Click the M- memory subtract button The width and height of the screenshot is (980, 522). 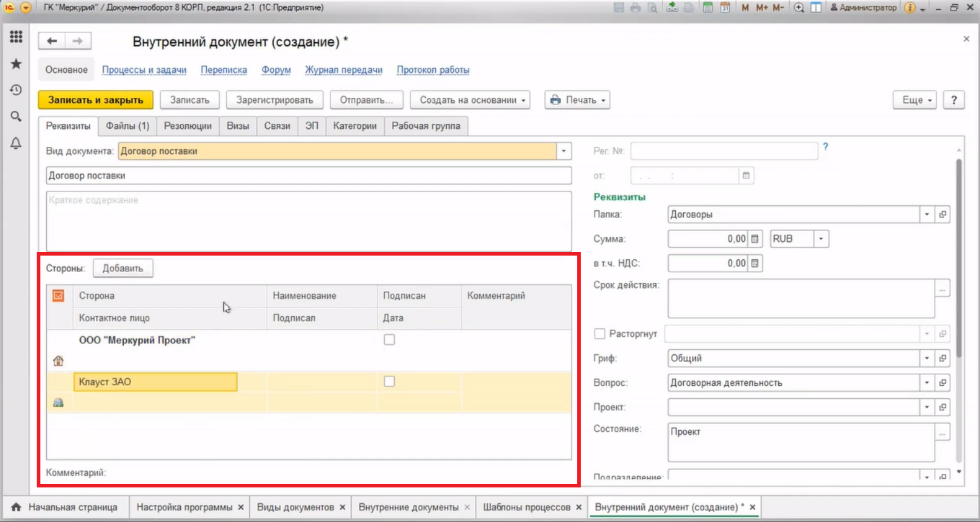pyautogui.click(x=778, y=8)
